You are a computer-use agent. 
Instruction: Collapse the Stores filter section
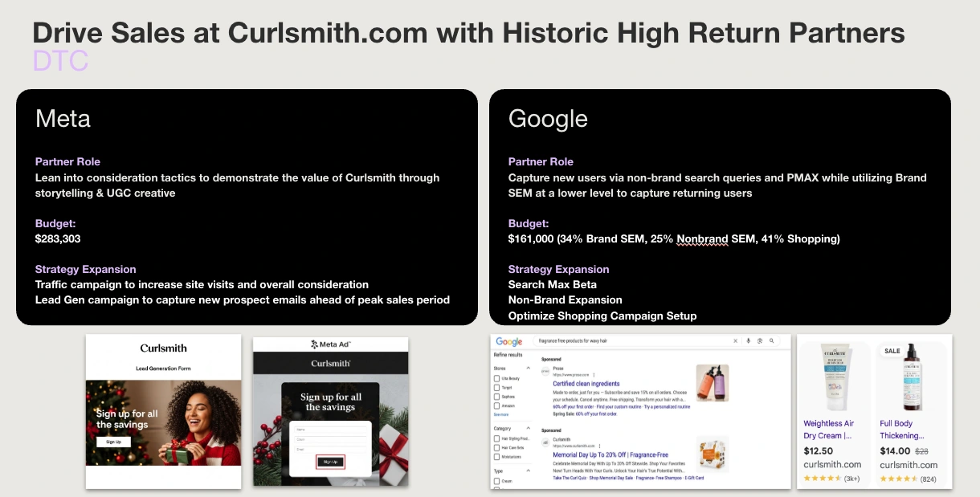click(x=529, y=368)
